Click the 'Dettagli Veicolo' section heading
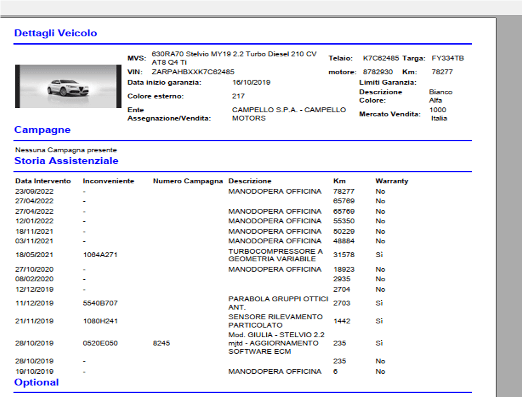Image resolution: width=522 pixels, height=397 pixels. 56,33
